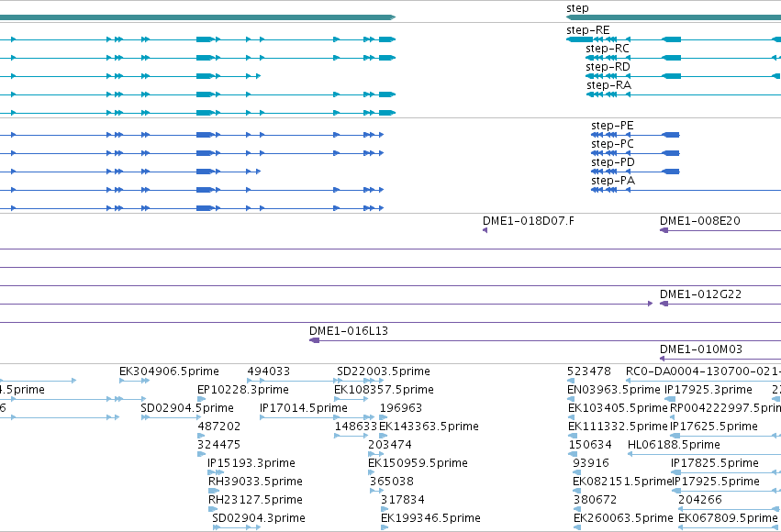Select the DME1-008E20 feature label
781x532 pixels.
[x=700, y=221]
